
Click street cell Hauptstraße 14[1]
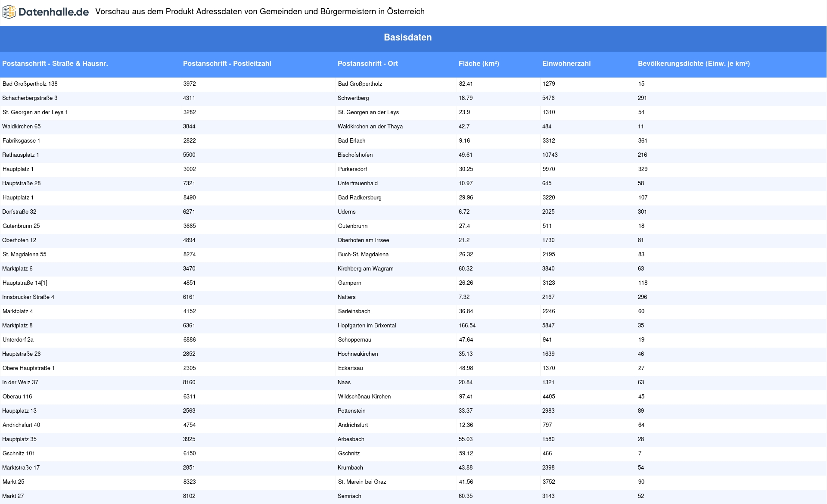(x=25, y=283)
